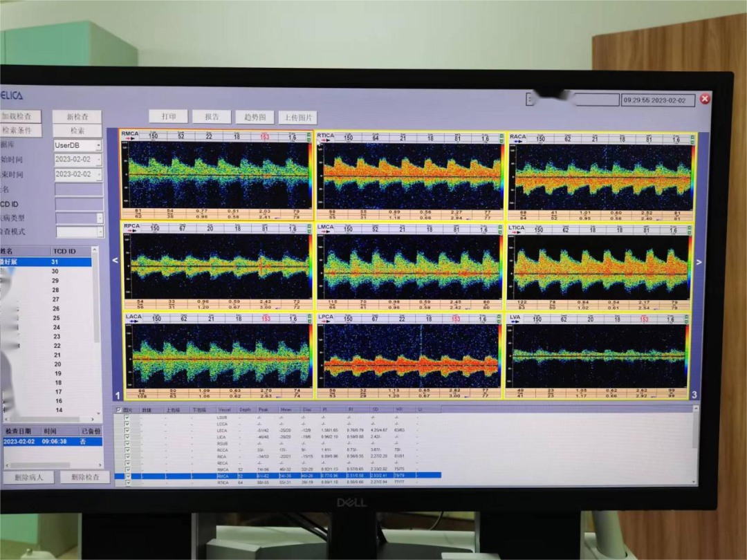Screen dimensions: 747x560
Task: Open the UserDB database dropdown
Action: pyautogui.click(x=99, y=144)
